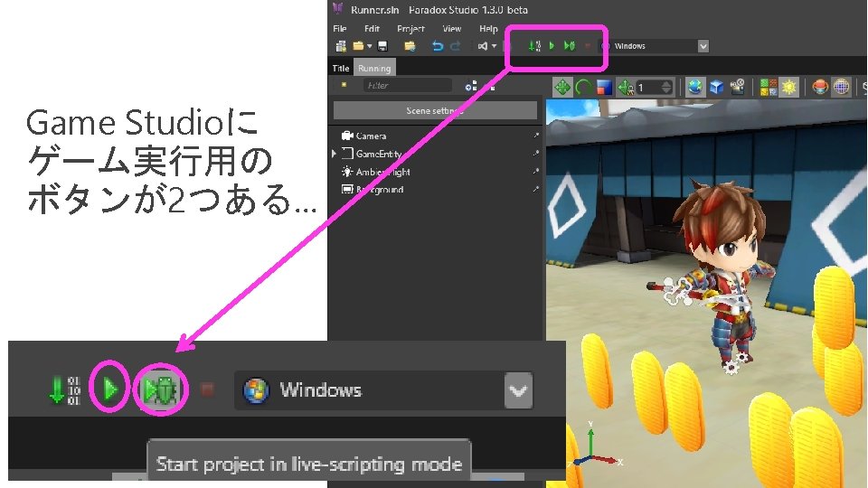Click the folder-with-globe icon in the toolbar
This screenshot has width=868, height=488.
(410, 46)
